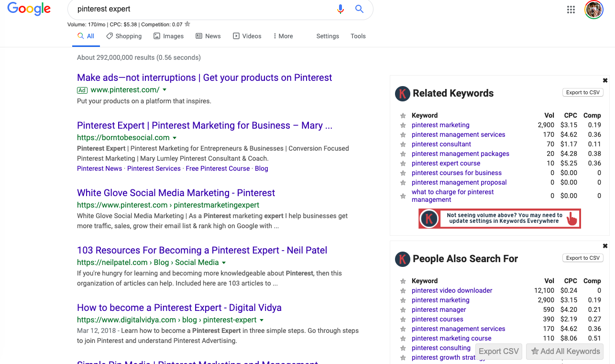Screen dimensions: 615x364
Task: Click the star icon next to the keyword metrics
Action: click(187, 24)
